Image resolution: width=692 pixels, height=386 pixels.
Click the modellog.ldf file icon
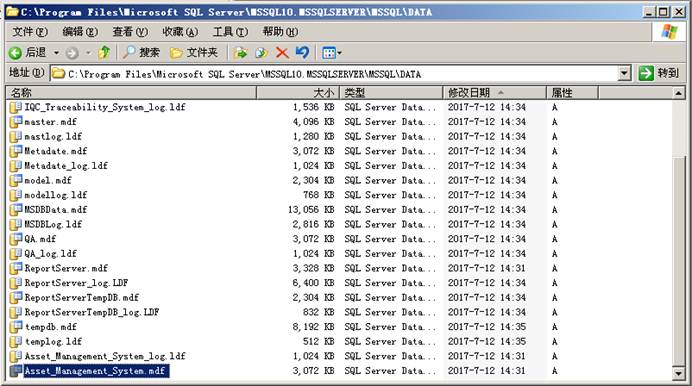[16, 195]
